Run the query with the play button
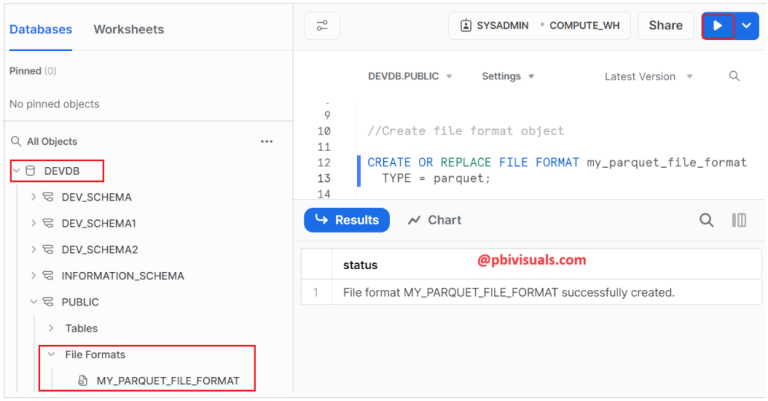The width and height of the screenshot is (768, 401). (718, 26)
